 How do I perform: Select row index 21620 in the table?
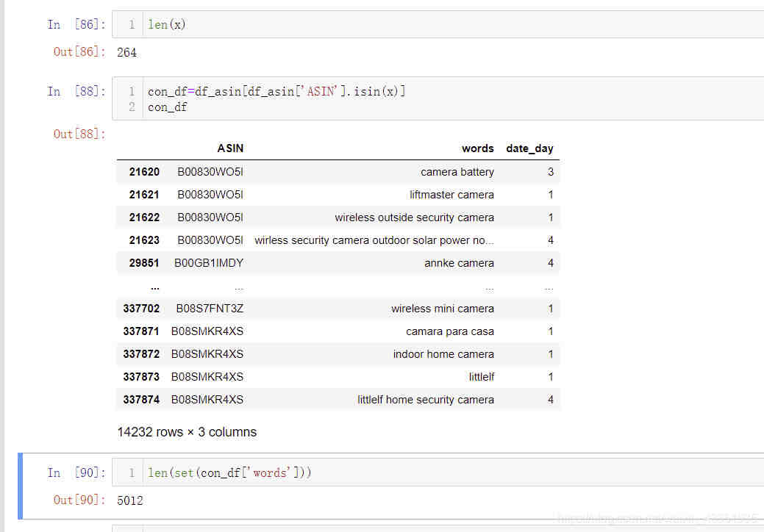tap(144, 172)
